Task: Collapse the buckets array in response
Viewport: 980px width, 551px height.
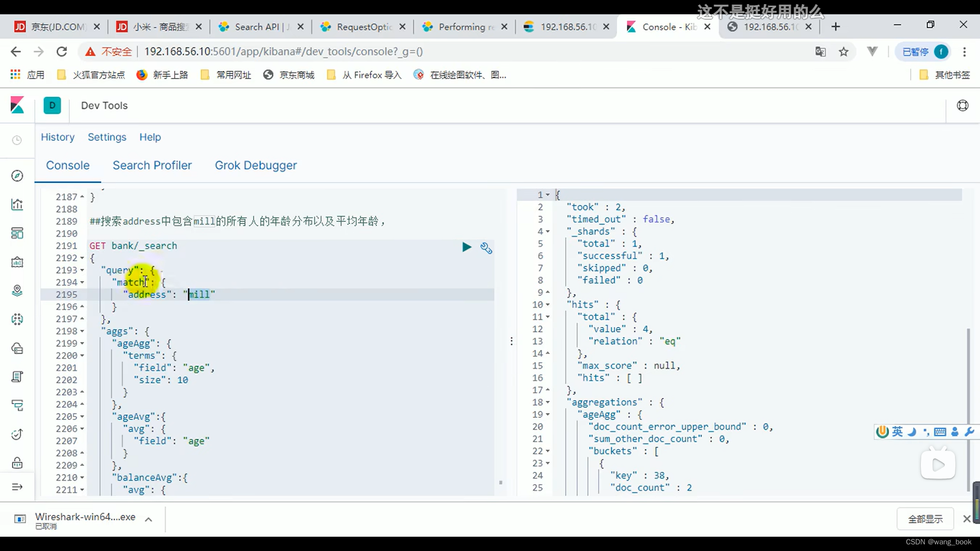Action: coord(548,451)
